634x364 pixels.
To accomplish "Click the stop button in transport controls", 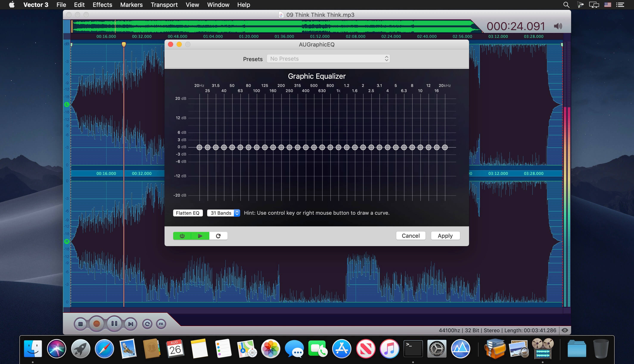I will pyautogui.click(x=80, y=324).
